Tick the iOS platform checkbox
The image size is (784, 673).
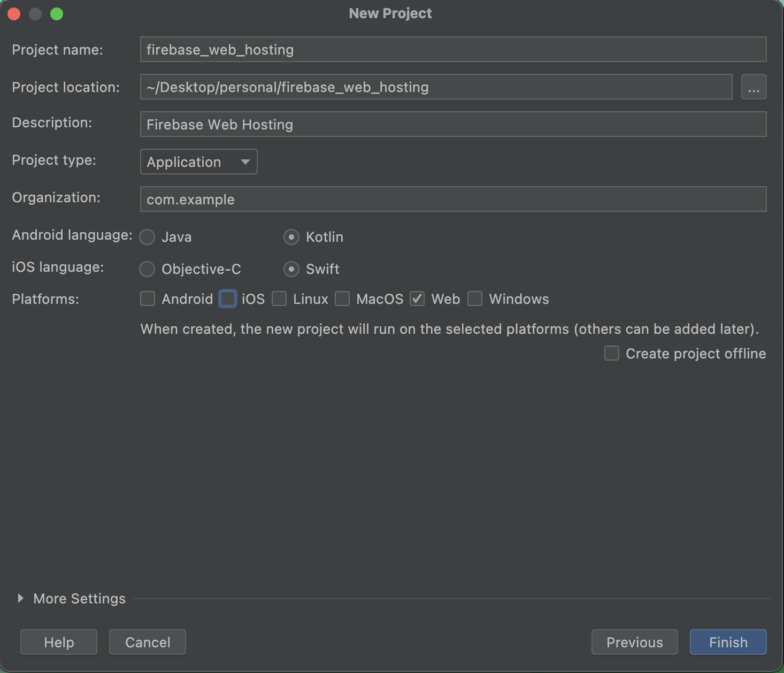228,299
